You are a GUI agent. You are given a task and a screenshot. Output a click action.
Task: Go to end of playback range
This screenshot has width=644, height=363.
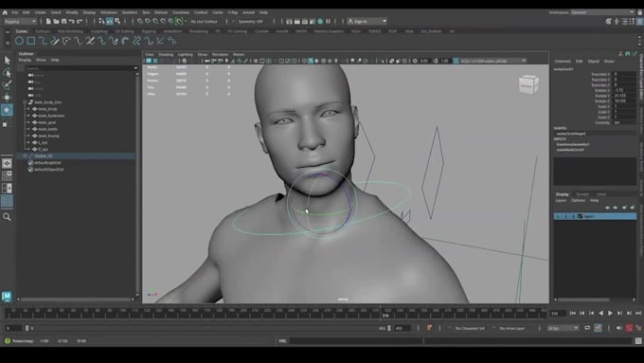pos(638,314)
